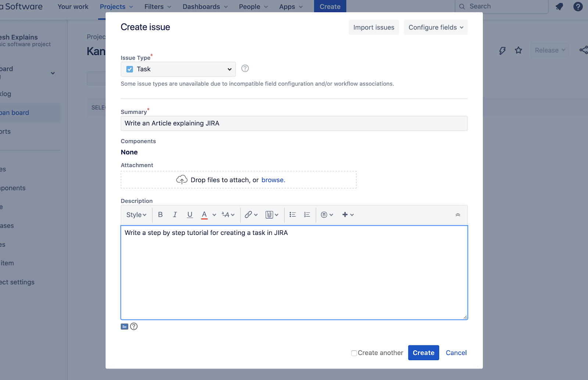588x380 pixels.
Task: Open Project settings in the sidebar
Action: click(x=17, y=282)
